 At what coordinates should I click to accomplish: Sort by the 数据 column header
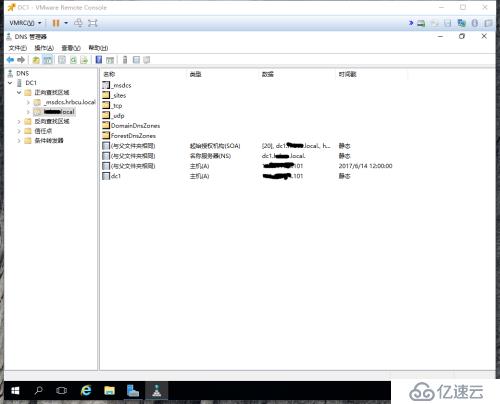click(297, 74)
